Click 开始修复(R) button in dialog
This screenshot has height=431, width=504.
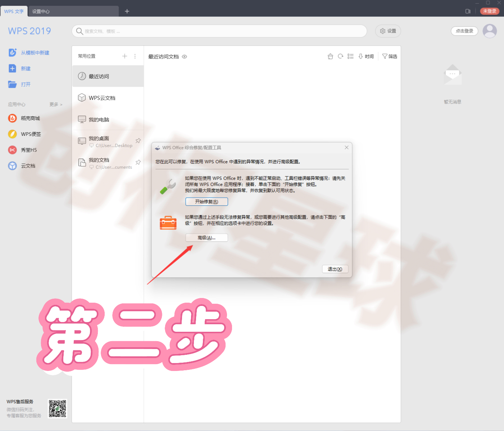tap(206, 202)
